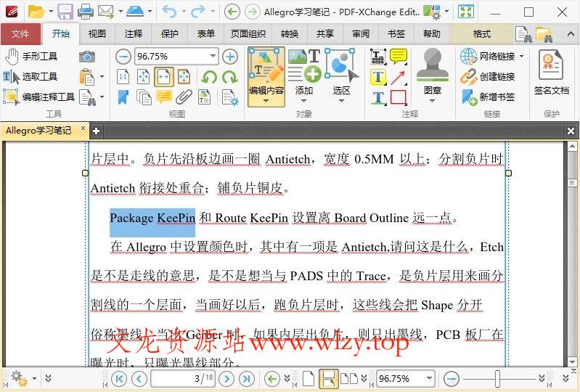
Task: Open the page Thumbnails pane icon
Action: (x=144, y=97)
